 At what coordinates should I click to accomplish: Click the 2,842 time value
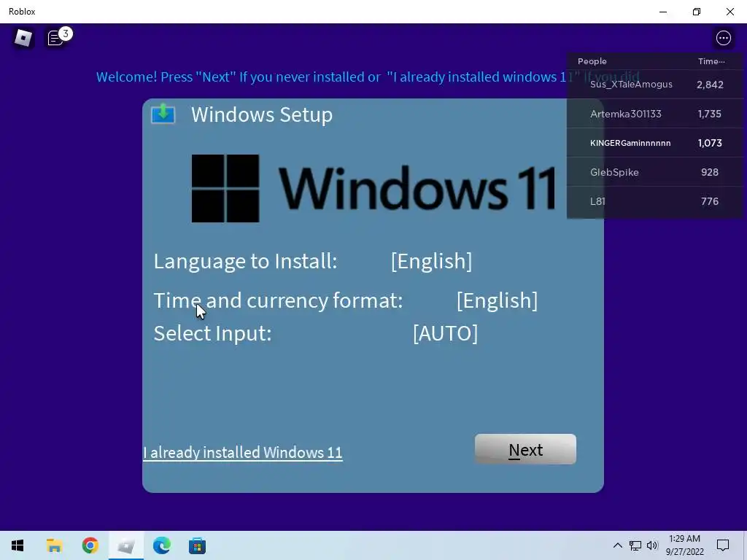coord(710,85)
